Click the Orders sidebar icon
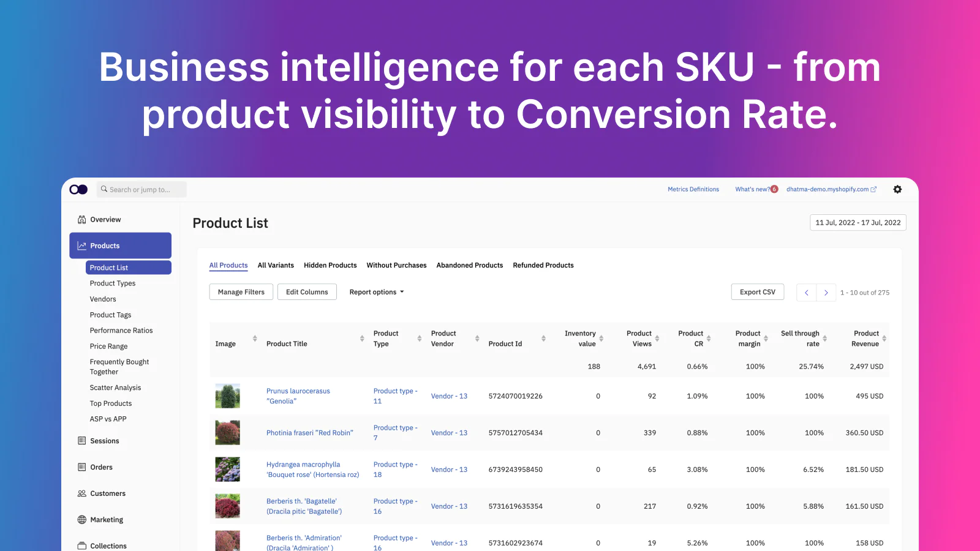The image size is (980, 551). tap(81, 467)
